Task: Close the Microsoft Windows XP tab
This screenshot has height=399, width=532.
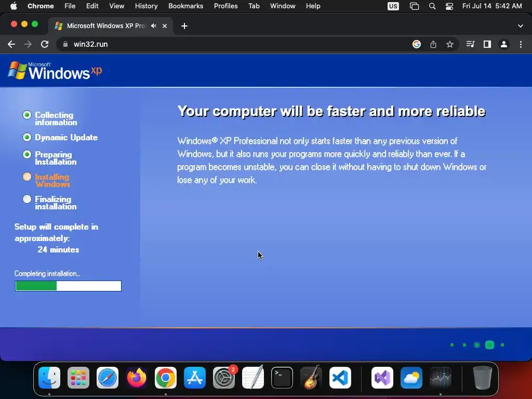Action: pos(165,26)
